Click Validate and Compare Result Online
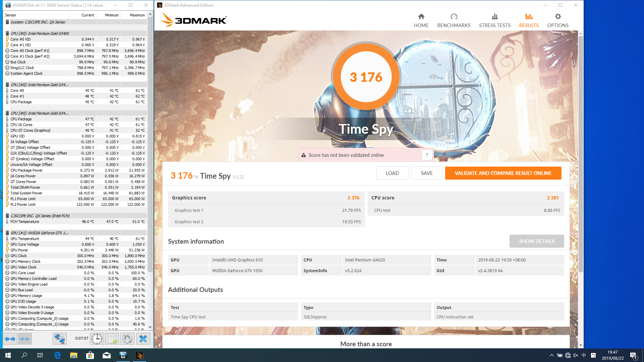The image size is (644, 362). click(503, 173)
